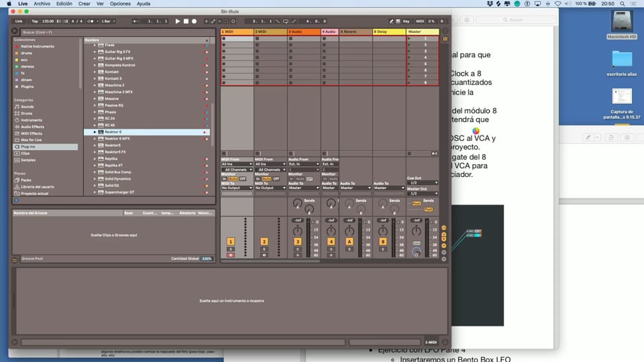
Task: Toggle Draw Mode pencil icon
Action: coord(391,21)
